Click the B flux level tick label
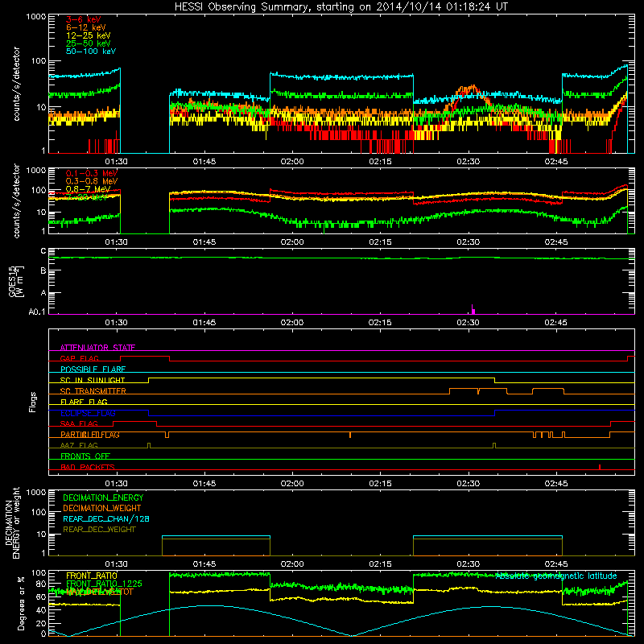This screenshot has height=644, width=644. click(x=43, y=270)
